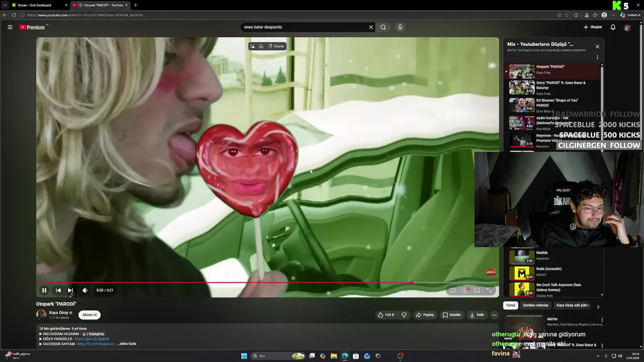The image size is (644, 362).
Task: Expand description with ...daha fazla
Action: 127,344
